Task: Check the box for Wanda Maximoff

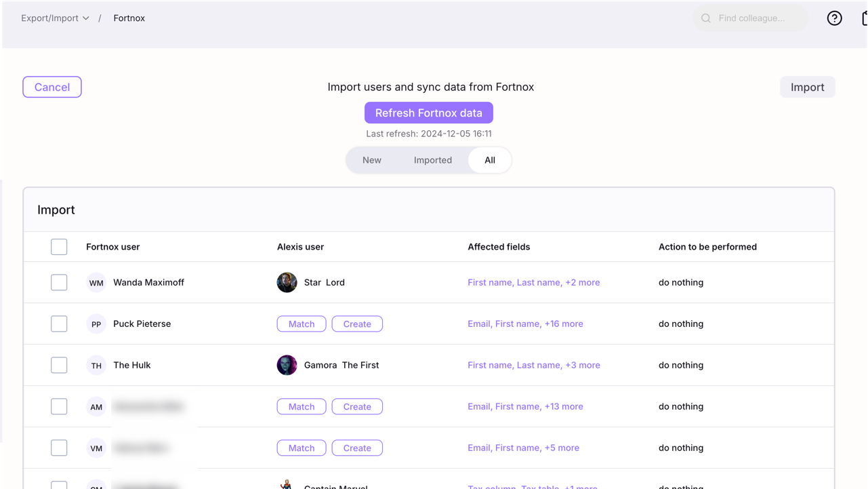Action: point(59,282)
